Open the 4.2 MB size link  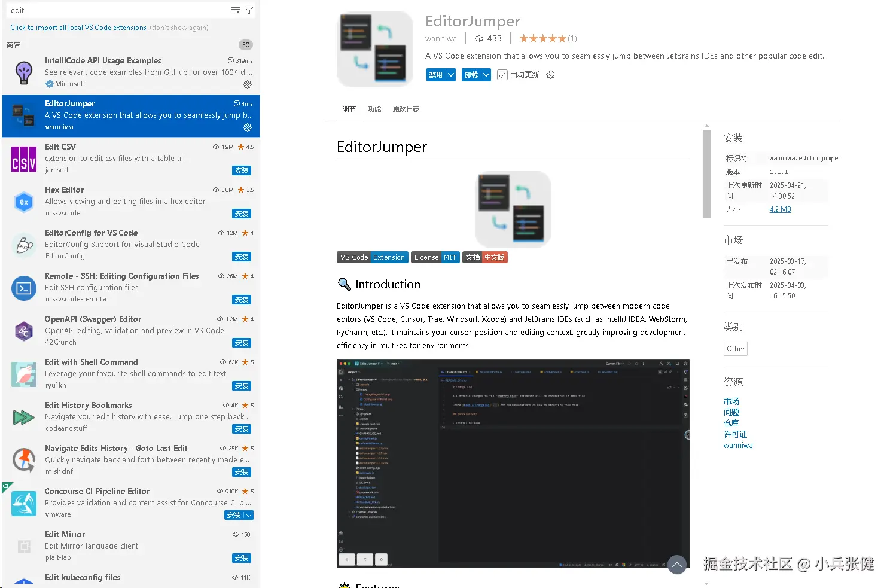click(780, 209)
